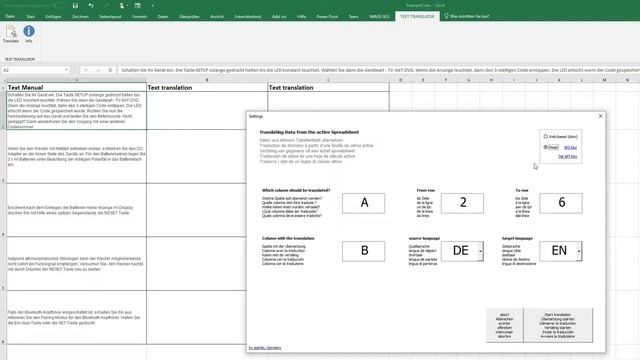
Task: Select the Text translation header in column C
Action: (x=329, y=87)
